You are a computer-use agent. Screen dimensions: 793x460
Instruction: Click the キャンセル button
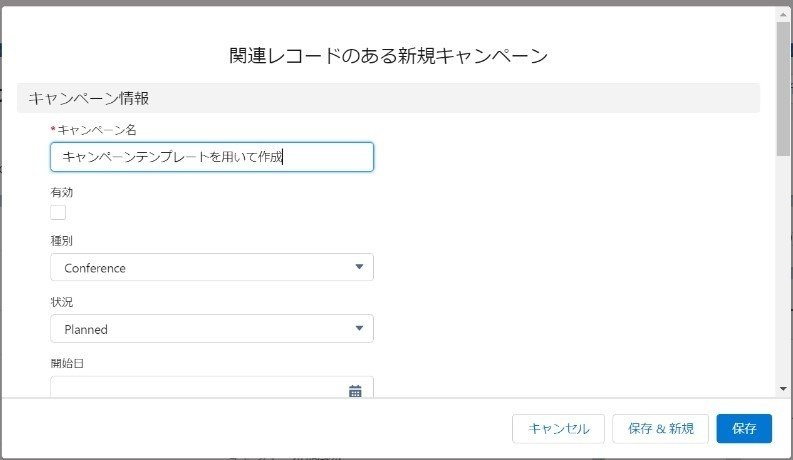click(x=558, y=429)
